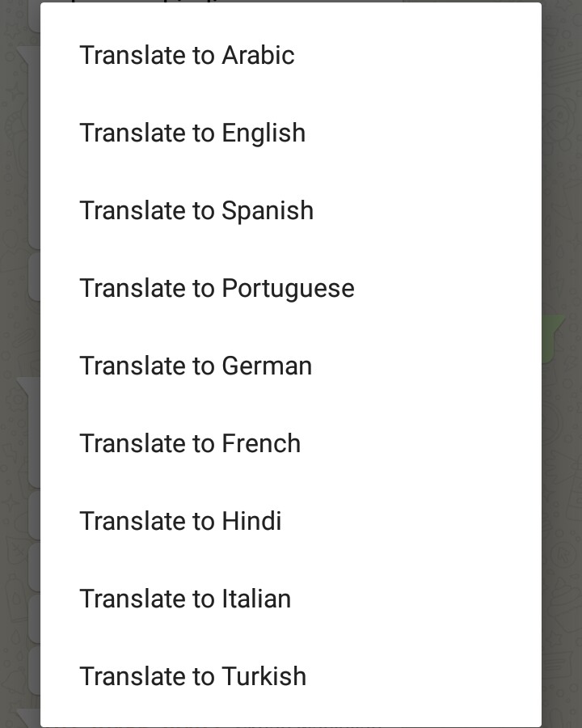Screen dimensions: 582x728
Task: Select Translate to Hindi
Action: [291, 521]
